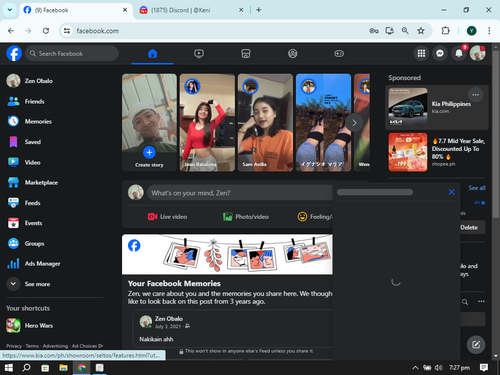
Task: Search contacts with magnifier icon
Action: pos(465,302)
